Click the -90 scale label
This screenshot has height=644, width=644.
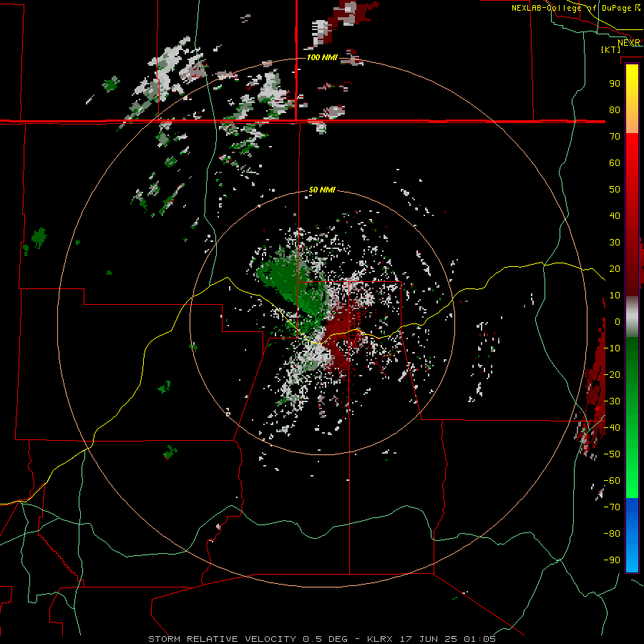(x=612, y=560)
